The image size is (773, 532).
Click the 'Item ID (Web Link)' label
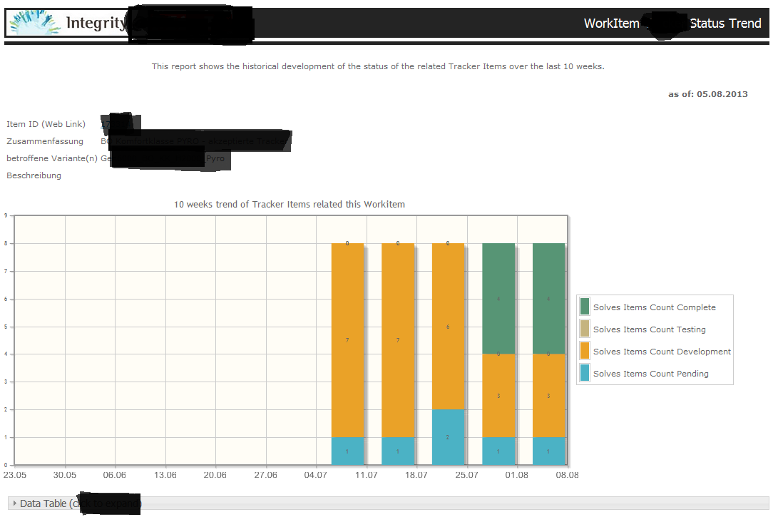tap(46, 124)
